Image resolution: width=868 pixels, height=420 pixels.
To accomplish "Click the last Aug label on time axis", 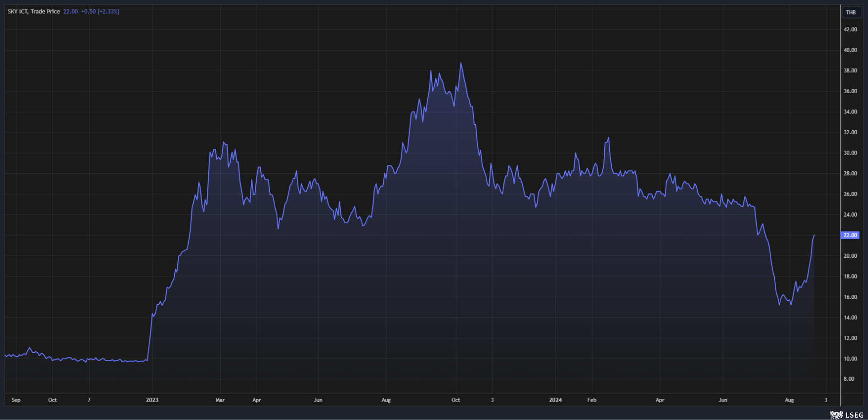I will pyautogui.click(x=789, y=400).
